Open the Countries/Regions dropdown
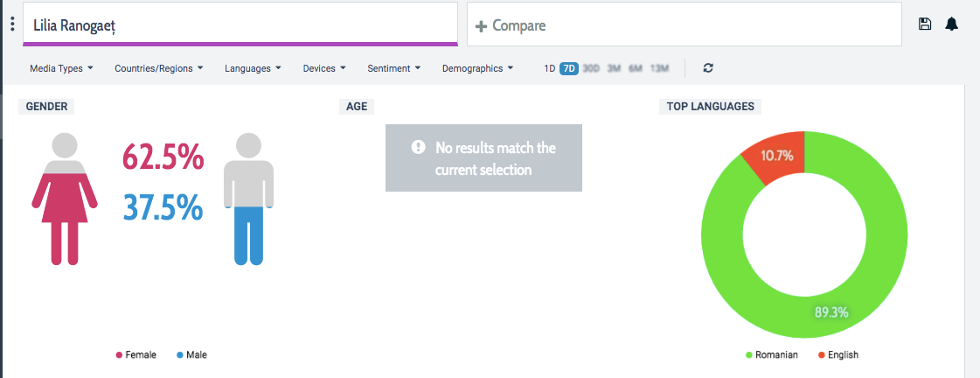 click(158, 68)
